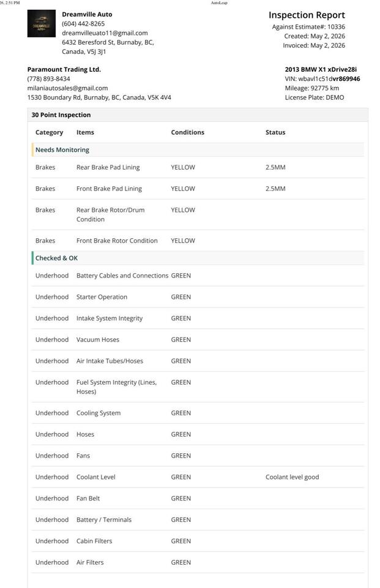Screen dimensions: 380x588
Task: Click the milaniautosales@gmail.com email address
Action: [x=67, y=88]
